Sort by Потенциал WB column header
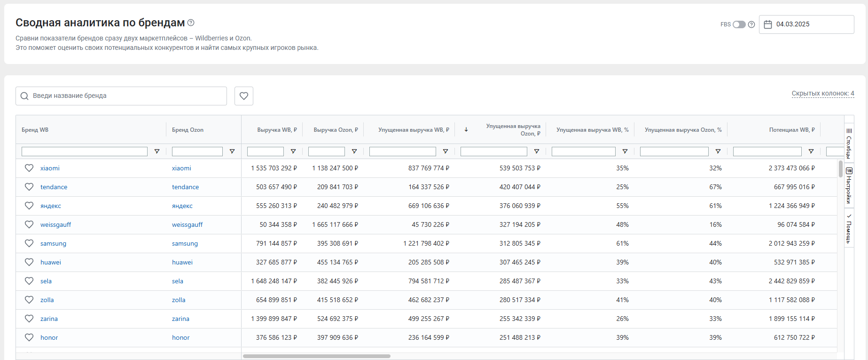The height and width of the screenshot is (360, 868). coord(792,130)
